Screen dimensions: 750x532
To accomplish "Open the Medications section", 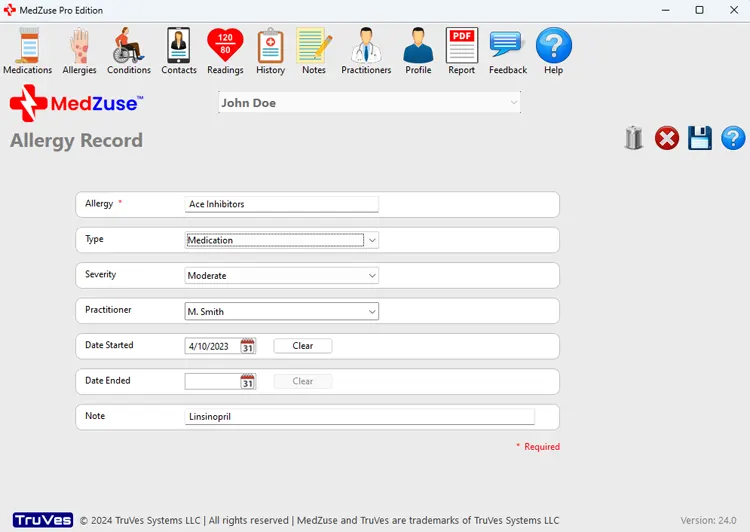I will (x=27, y=51).
